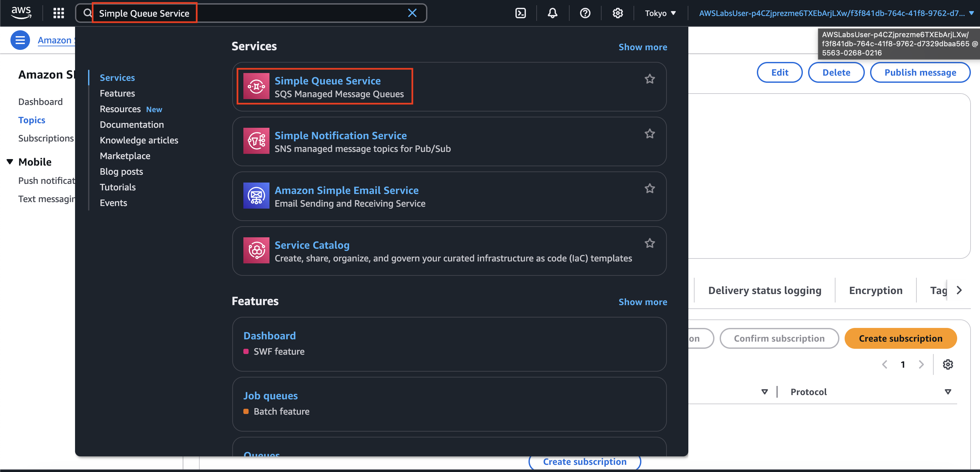Favorite Simple Queue Service with star

(x=650, y=79)
